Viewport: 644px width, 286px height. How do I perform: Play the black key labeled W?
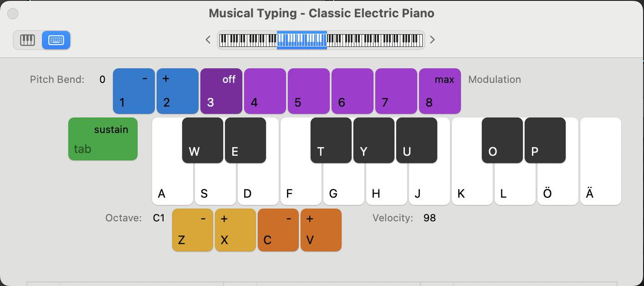click(x=202, y=140)
